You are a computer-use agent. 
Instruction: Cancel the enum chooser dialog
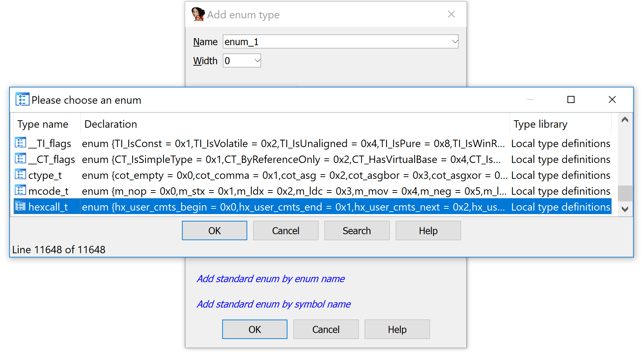pos(286,231)
